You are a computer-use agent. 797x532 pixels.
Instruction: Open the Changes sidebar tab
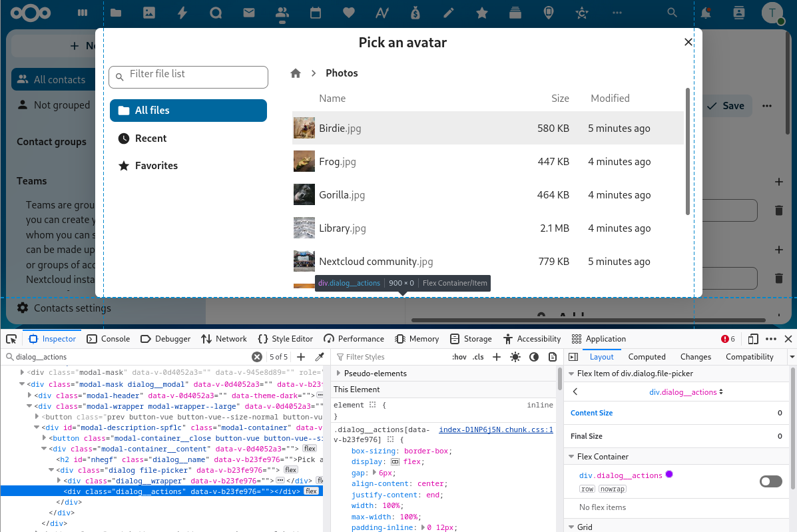[x=695, y=357]
